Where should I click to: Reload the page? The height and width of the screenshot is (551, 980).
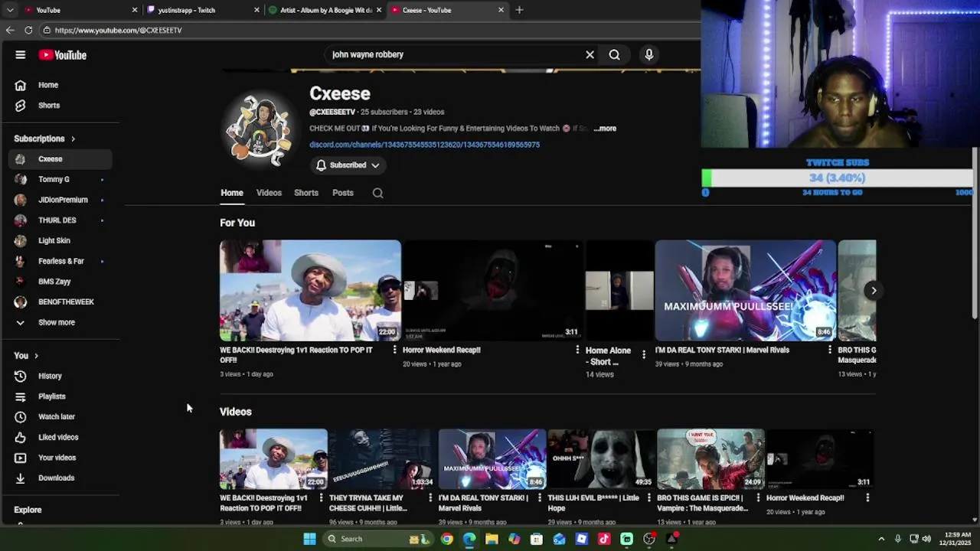point(28,30)
